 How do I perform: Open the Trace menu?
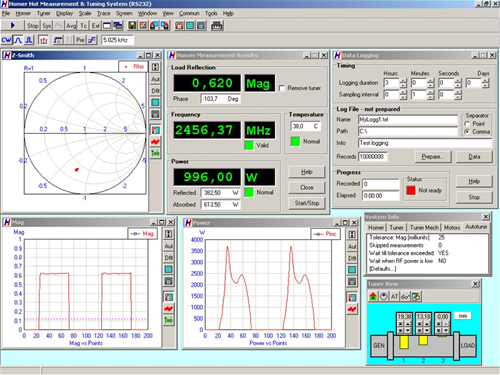point(104,13)
